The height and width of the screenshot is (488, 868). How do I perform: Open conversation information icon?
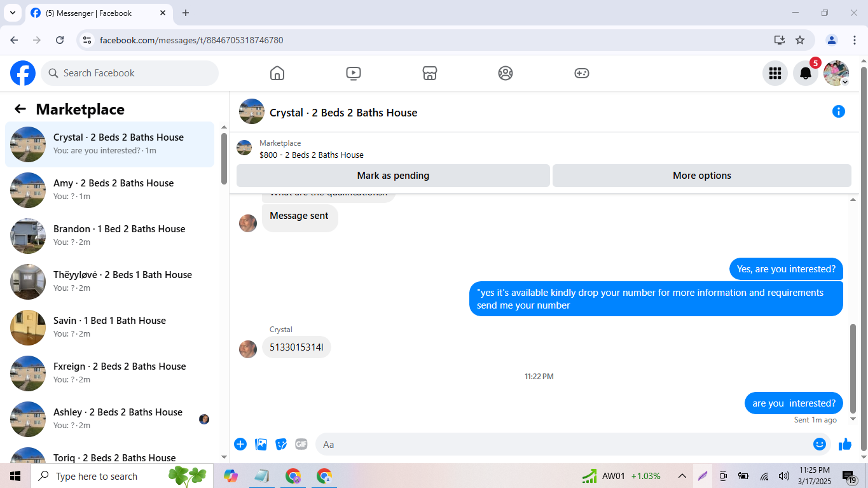(839, 112)
